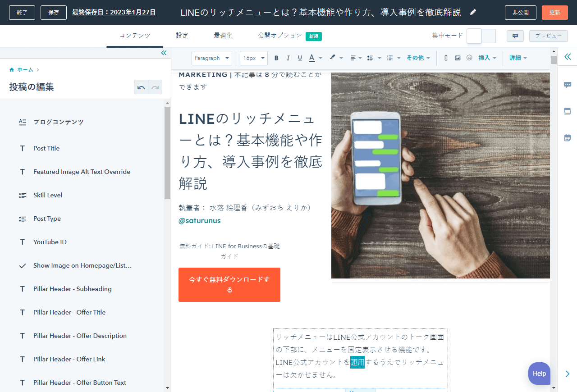Open the numbered list dropdown arrow
This screenshot has width=577, height=392.
click(x=399, y=58)
